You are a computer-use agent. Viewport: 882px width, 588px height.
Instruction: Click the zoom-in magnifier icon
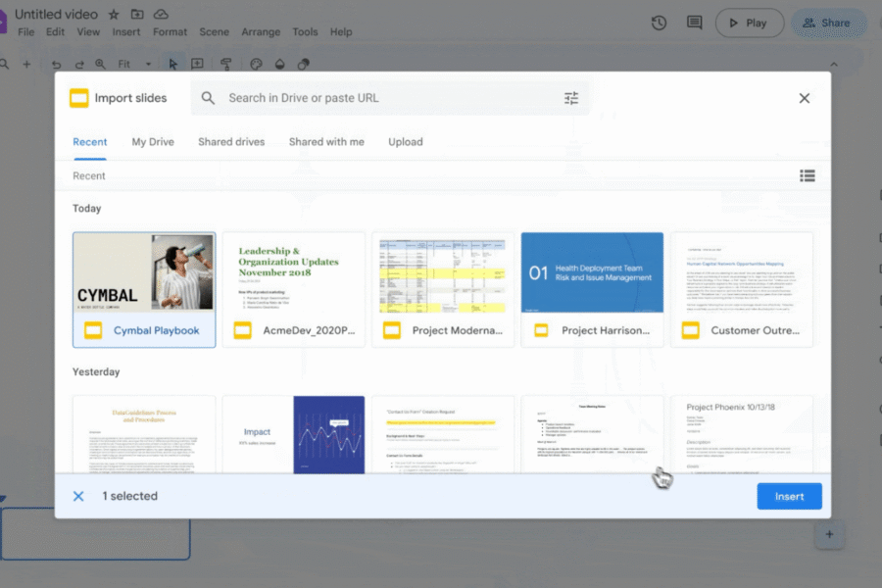coord(100,63)
